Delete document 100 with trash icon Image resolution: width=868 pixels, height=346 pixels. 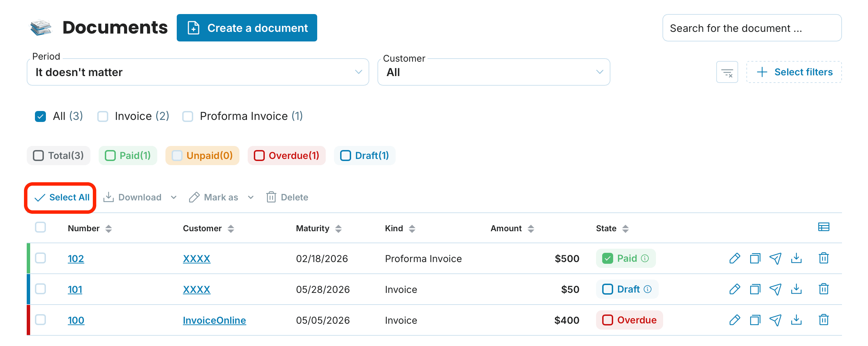[x=824, y=320]
